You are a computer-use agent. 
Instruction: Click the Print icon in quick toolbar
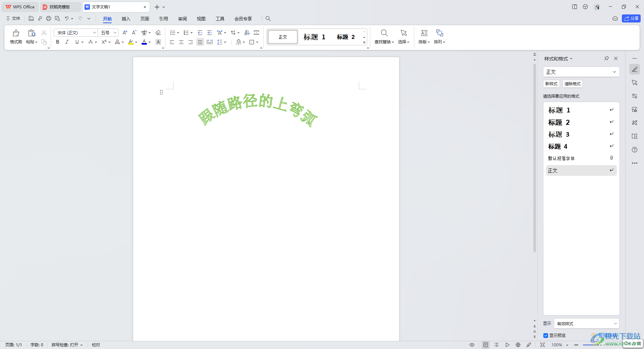coord(49,18)
